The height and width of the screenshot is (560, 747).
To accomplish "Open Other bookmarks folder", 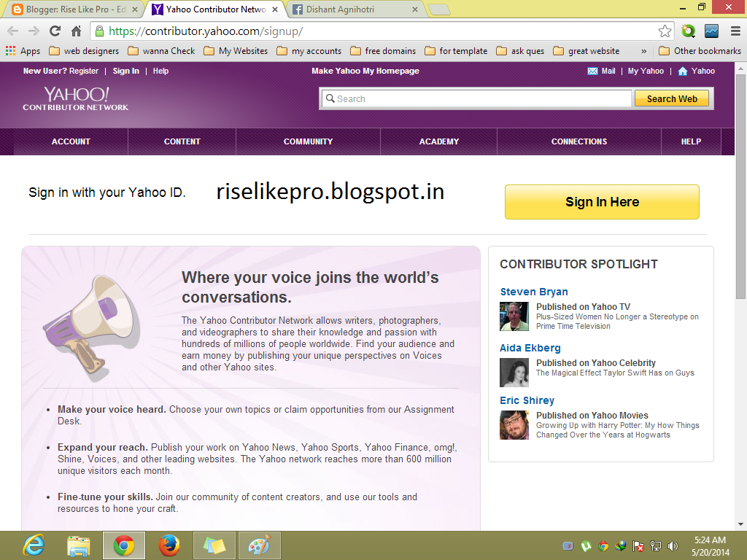I will 700,51.
